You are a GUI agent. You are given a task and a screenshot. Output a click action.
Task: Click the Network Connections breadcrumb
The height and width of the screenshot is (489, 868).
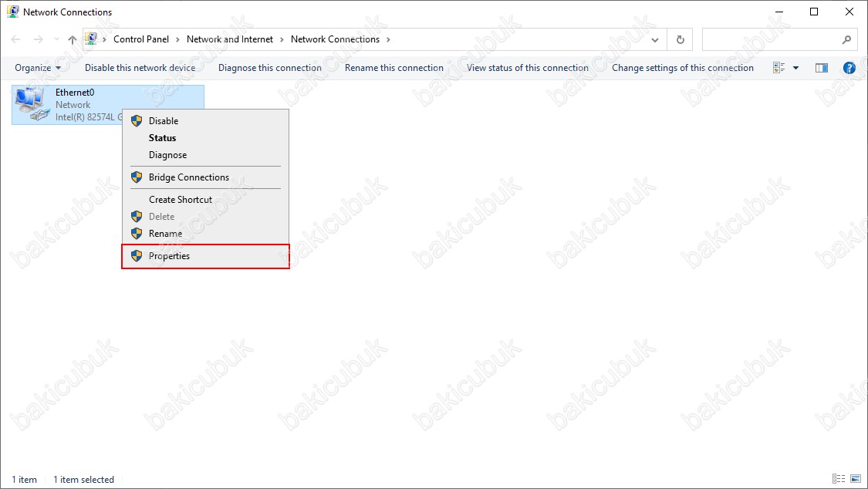pos(335,39)
